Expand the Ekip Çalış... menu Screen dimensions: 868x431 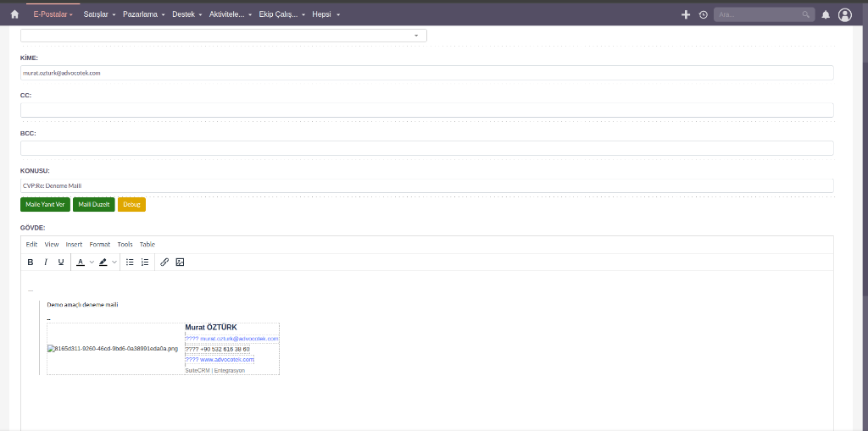pos(281,14)
